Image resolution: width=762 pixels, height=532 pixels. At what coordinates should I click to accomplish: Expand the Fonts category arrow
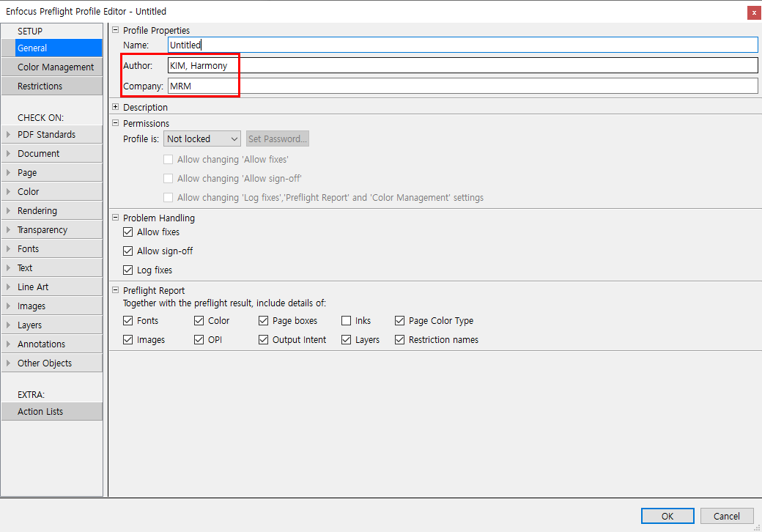pyautogui.click(x=8, y=249)
